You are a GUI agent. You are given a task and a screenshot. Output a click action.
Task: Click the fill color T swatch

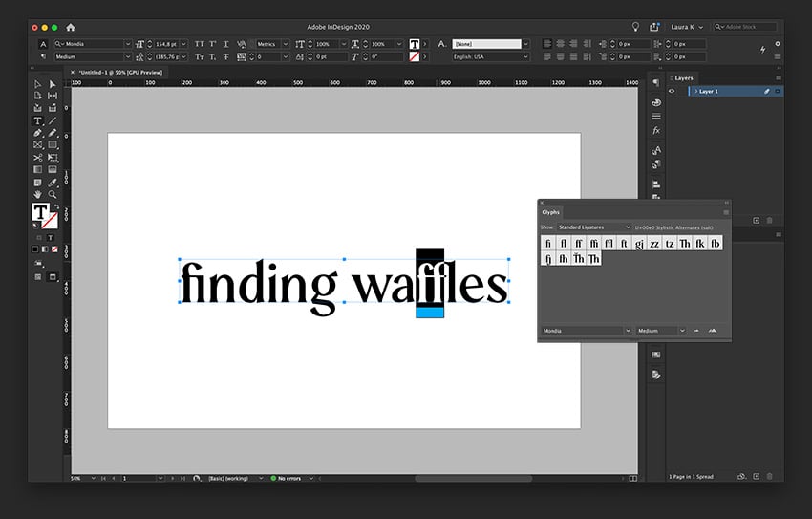pyautogui.click(x=40, y=212)
